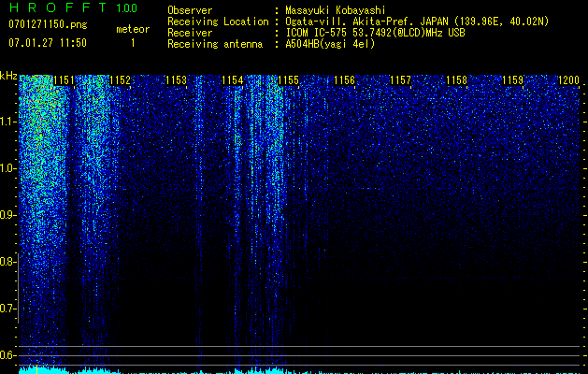
Task: Click the Receiving Location label
Action: 218,22
